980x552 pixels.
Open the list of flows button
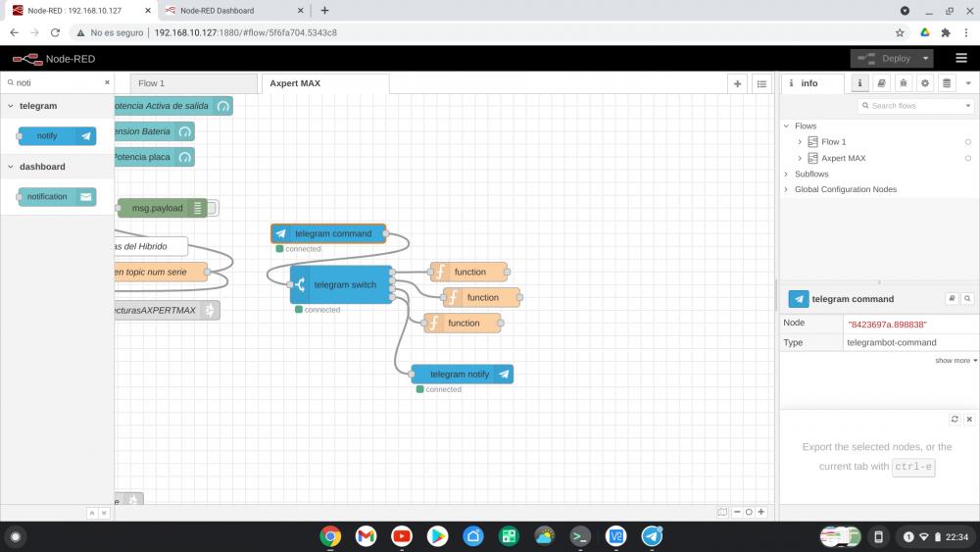coord(761,83)
